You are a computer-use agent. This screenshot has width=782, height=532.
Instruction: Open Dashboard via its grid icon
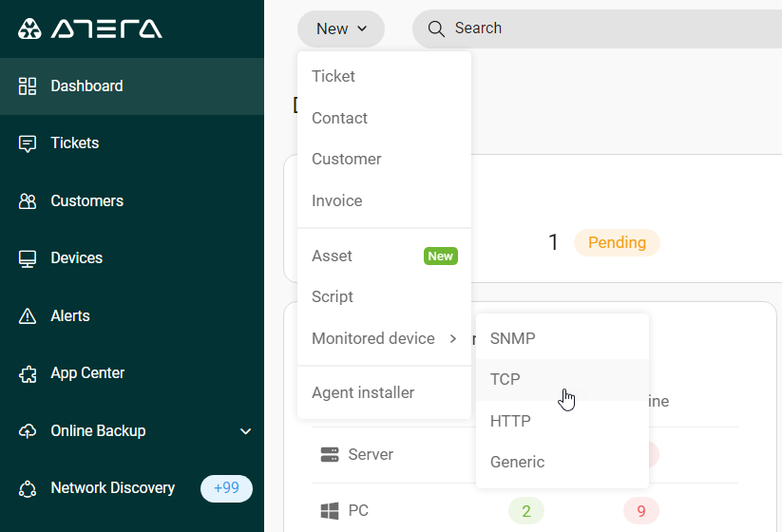[28, 86]
